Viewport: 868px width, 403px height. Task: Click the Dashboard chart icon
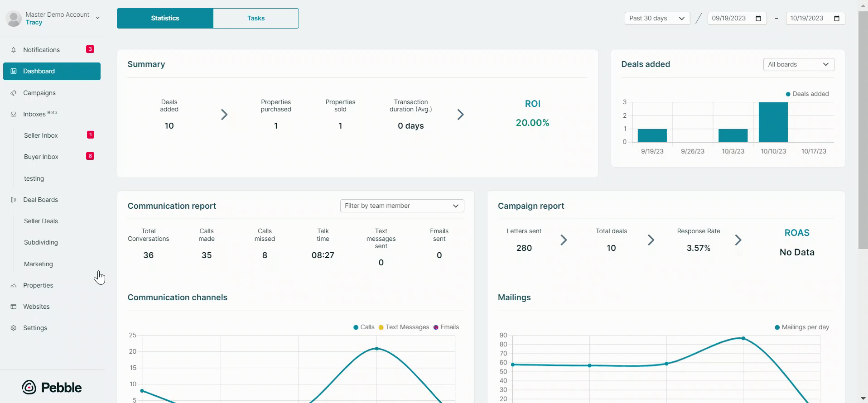point(14,71)
